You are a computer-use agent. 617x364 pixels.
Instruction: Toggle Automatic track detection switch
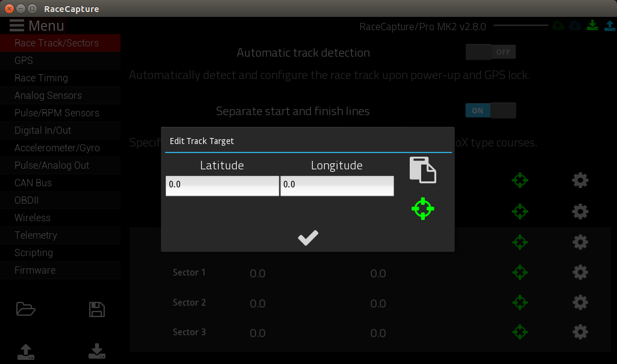(x=490, y=52)
